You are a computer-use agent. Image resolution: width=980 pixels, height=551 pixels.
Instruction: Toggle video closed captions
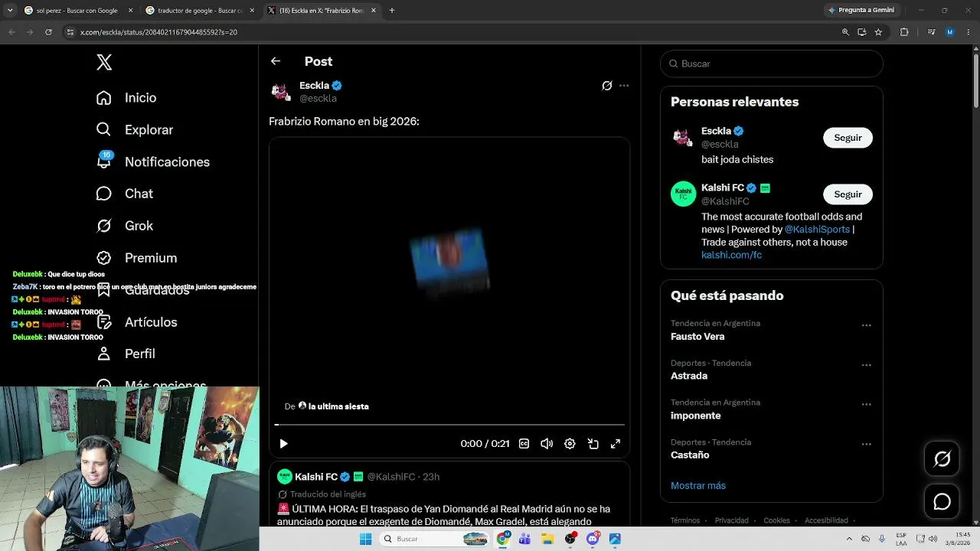click(524, 444)
